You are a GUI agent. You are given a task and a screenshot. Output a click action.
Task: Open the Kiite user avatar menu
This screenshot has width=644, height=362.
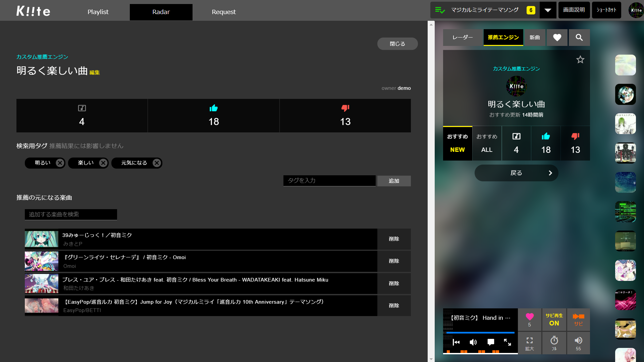click(636, 10)
